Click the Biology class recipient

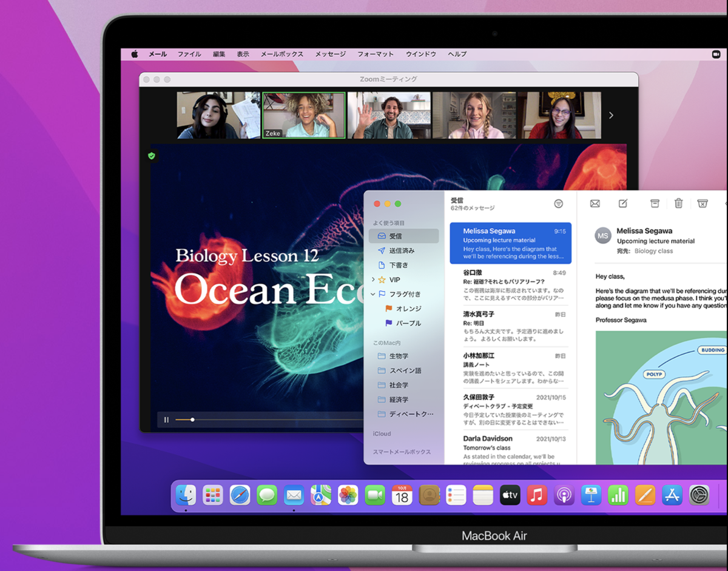coord(653,251)
